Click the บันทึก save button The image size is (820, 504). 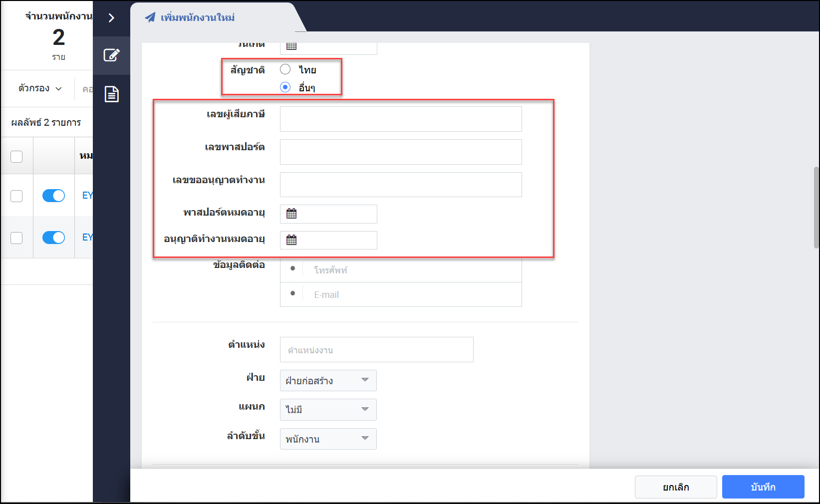tap(763, 487)
